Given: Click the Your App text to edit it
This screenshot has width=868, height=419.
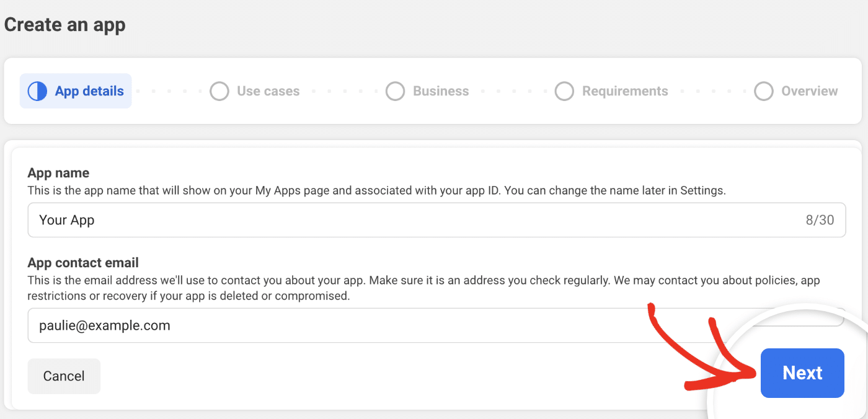Looking at the screenshot, I should coord(67,219).
